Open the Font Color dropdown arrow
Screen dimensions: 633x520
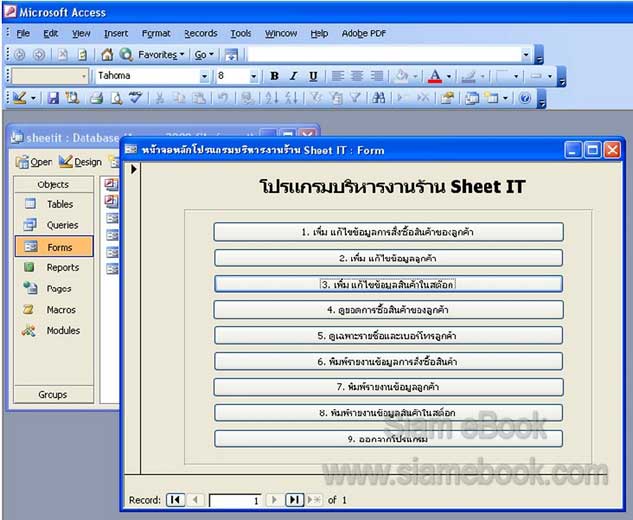pyautogui.click(x=449, y=76)
